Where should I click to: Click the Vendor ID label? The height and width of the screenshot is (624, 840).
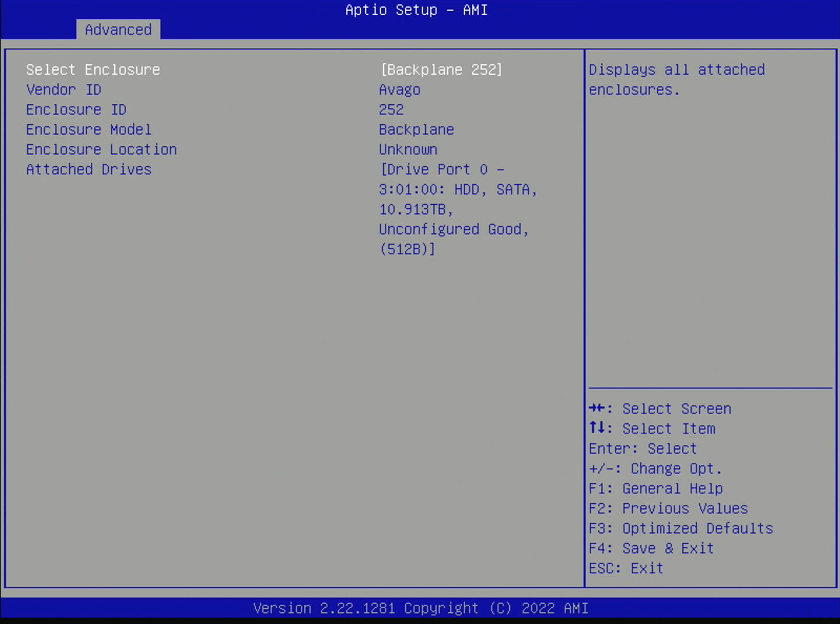point(64,89)
